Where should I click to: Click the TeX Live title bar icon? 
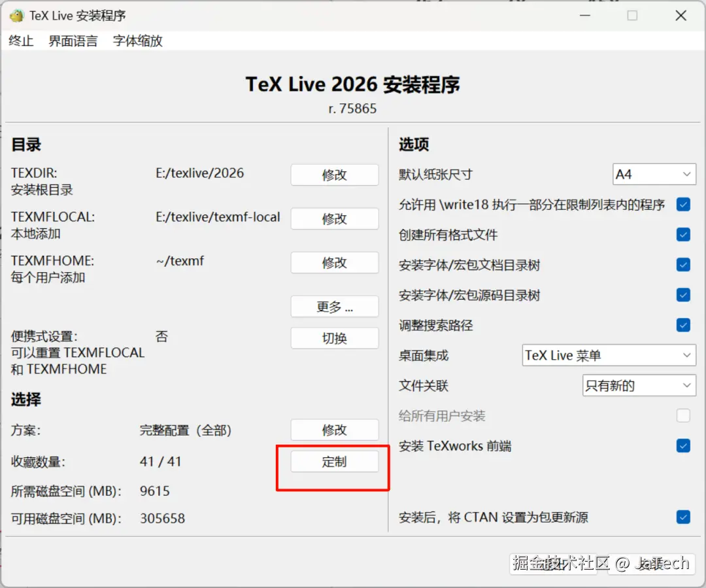coord(16,16)
